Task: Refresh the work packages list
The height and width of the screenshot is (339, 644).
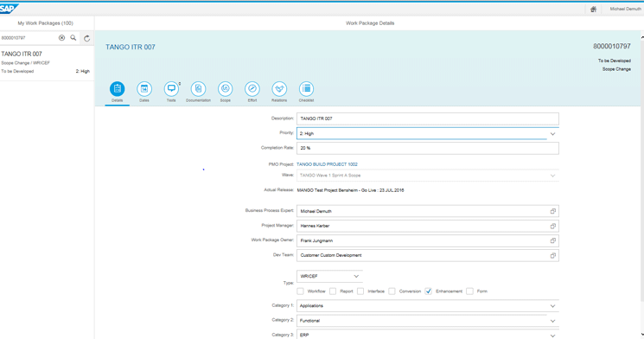Action: (x=87, y=38)
